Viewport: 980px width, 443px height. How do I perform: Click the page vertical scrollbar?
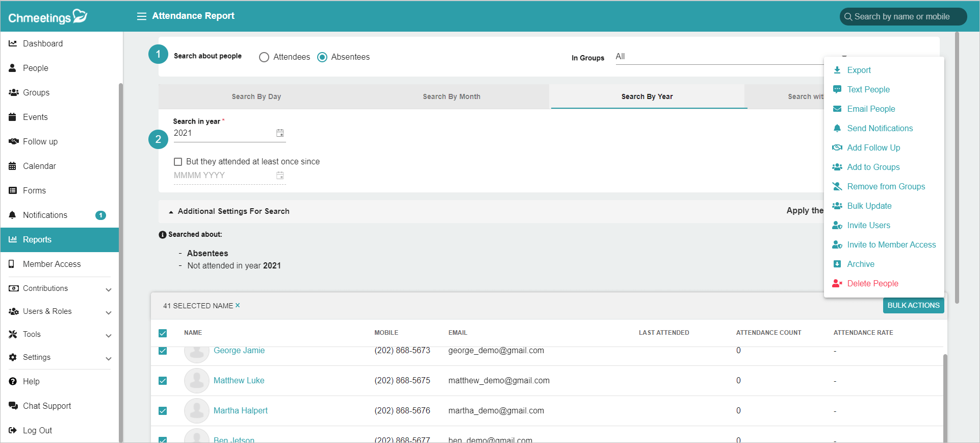(957, 168)
